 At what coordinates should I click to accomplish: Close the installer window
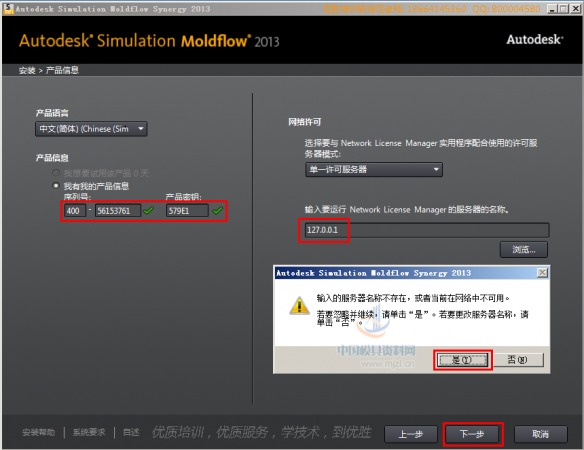pos(575,9)
